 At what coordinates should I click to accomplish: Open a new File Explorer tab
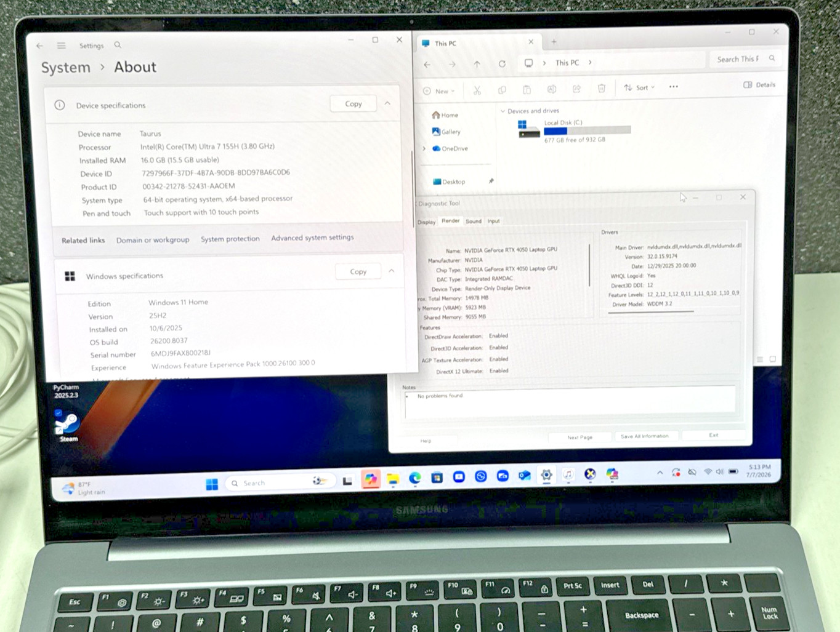coord(554,42)
